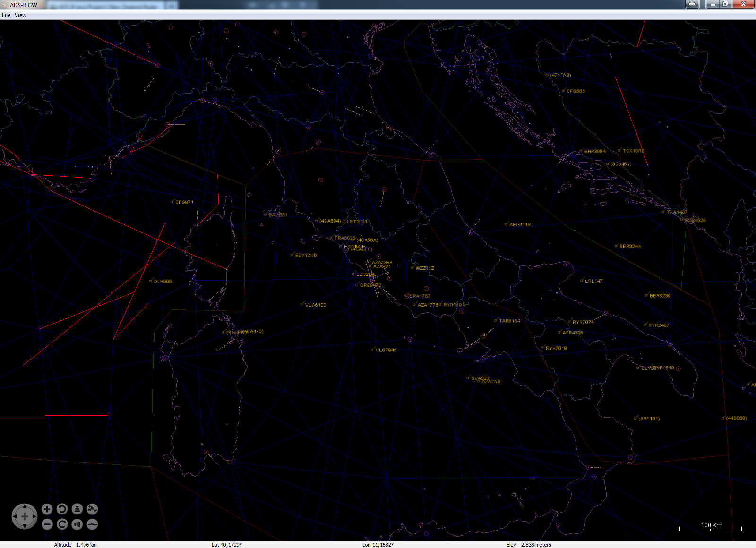Click the 100 Km scale bar
This screenshot has width=756, height=548.
711,525
